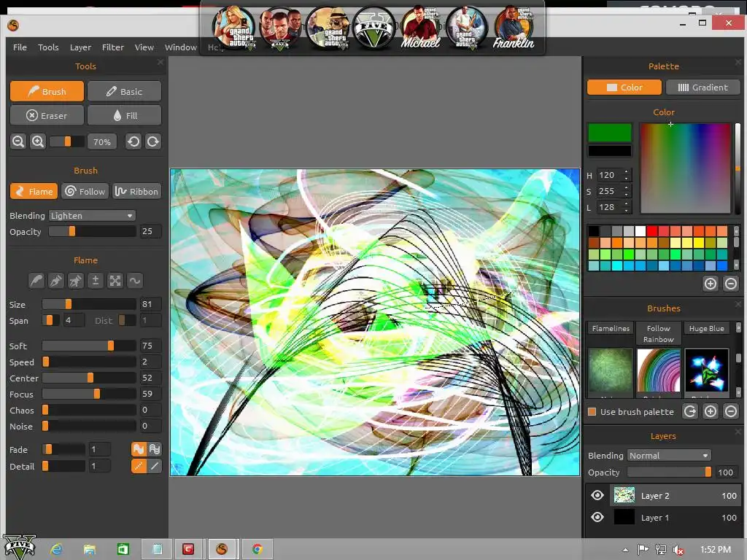Switch palette to Color tab
This screenshot has width=747, height=560.
pos(624,87)
